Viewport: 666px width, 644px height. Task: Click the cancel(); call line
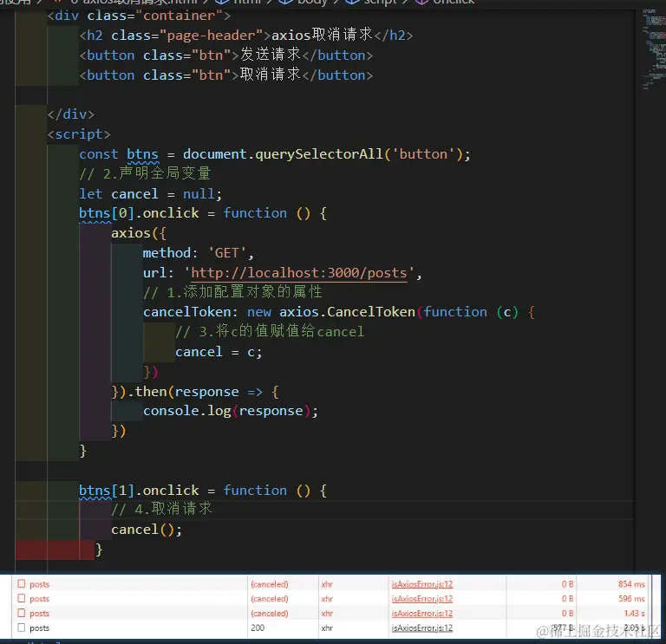(x=147, y=530)
